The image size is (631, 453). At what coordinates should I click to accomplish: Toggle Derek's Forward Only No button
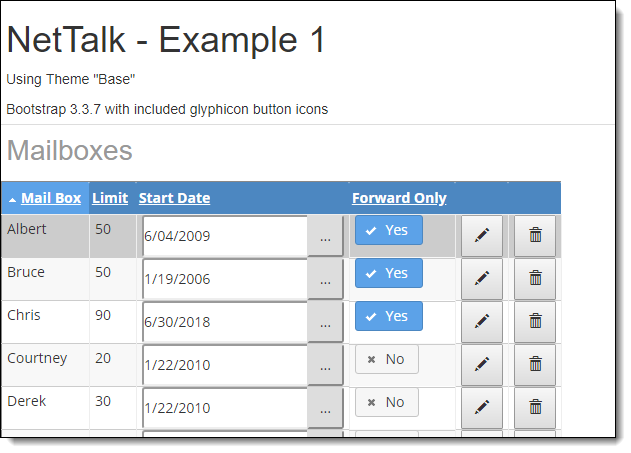tap(387, 402)
